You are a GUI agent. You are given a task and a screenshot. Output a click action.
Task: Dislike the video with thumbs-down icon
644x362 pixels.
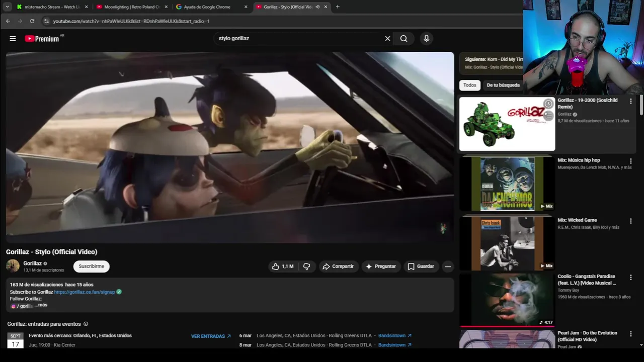point(306,266)
